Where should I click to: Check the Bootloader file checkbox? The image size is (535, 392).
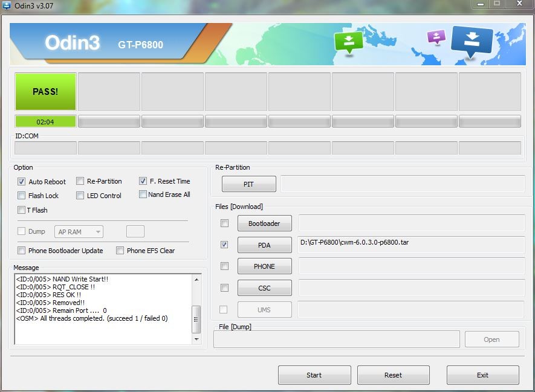[x=224, y=223]
